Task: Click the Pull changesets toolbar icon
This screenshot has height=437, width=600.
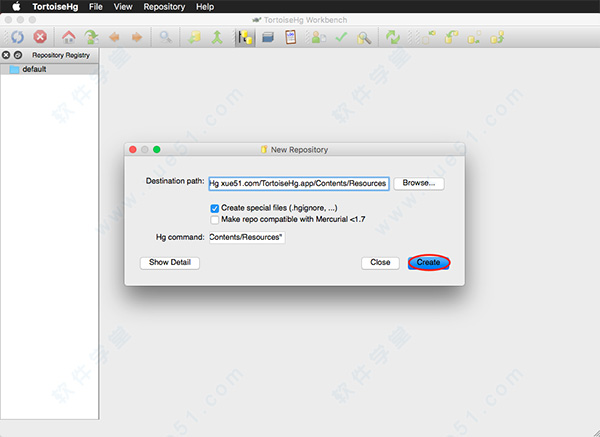Action: point(452,37)
